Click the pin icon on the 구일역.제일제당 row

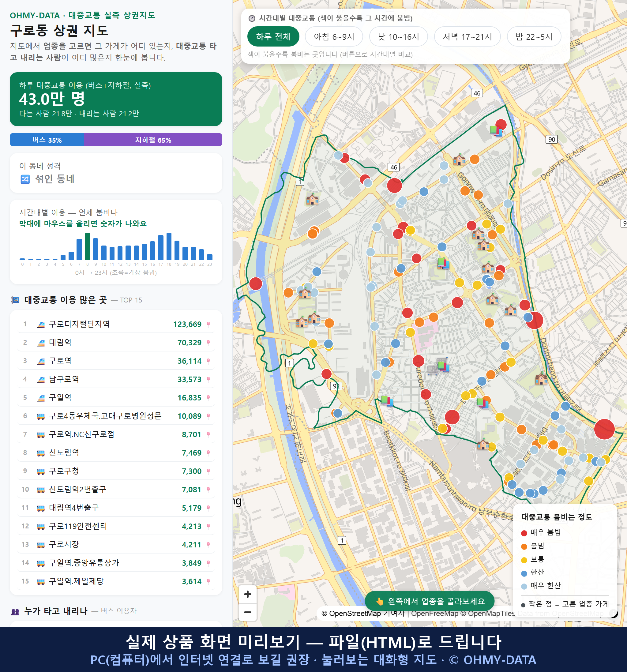coord(208,581)
